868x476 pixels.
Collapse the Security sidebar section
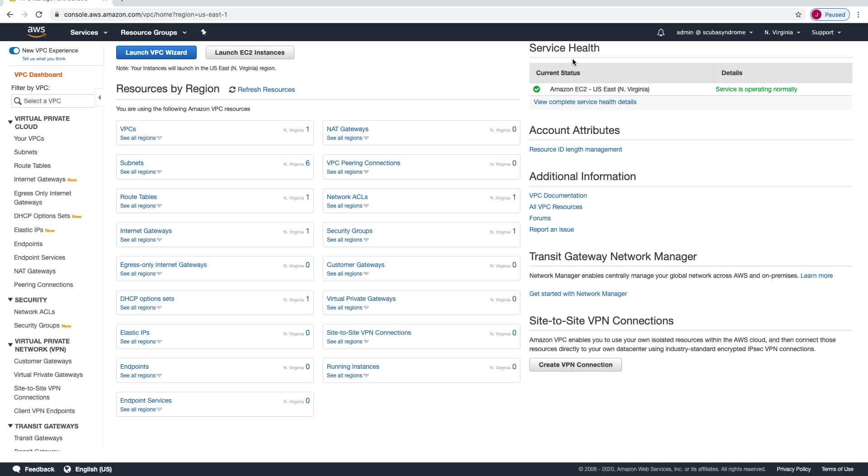(x=10, y=300)
